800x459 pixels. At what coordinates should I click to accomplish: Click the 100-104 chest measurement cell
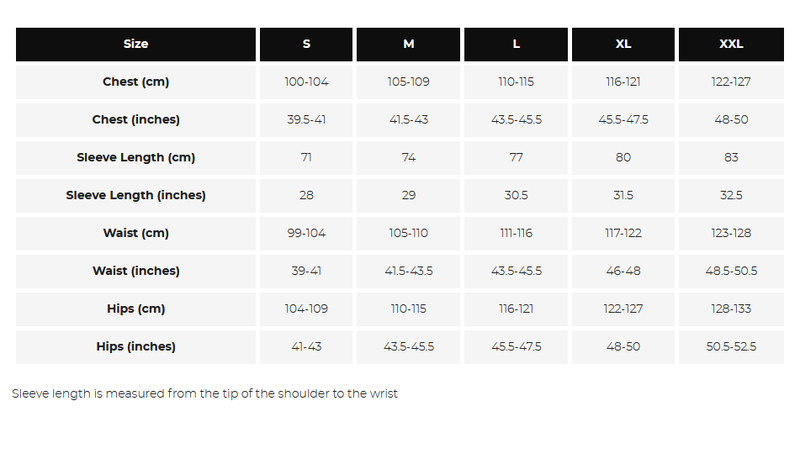[306, 82]
